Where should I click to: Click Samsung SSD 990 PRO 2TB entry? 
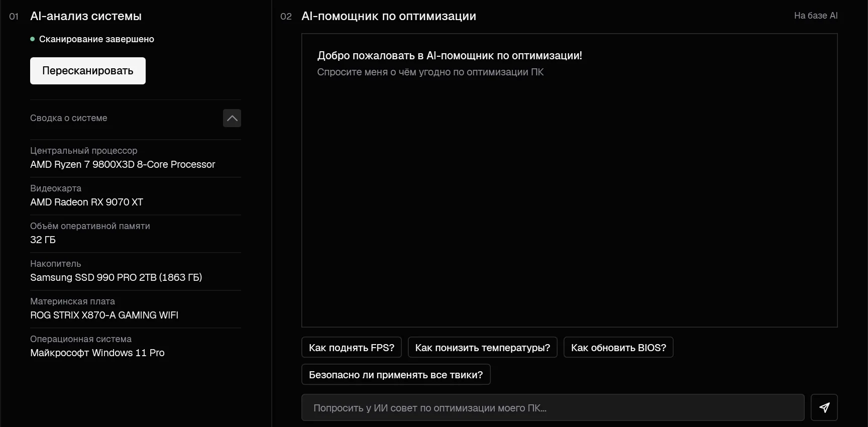coord(116,277)
